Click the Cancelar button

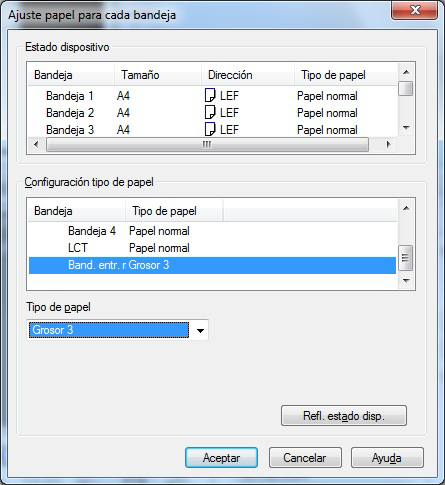point(305,458)
